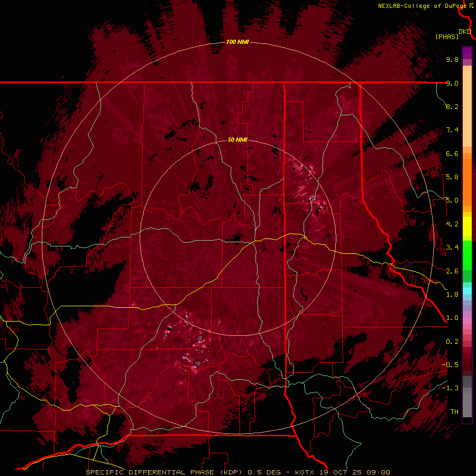Click the 9.8 value on the scale
Viewport: 476px width, 476px height.
452,59
